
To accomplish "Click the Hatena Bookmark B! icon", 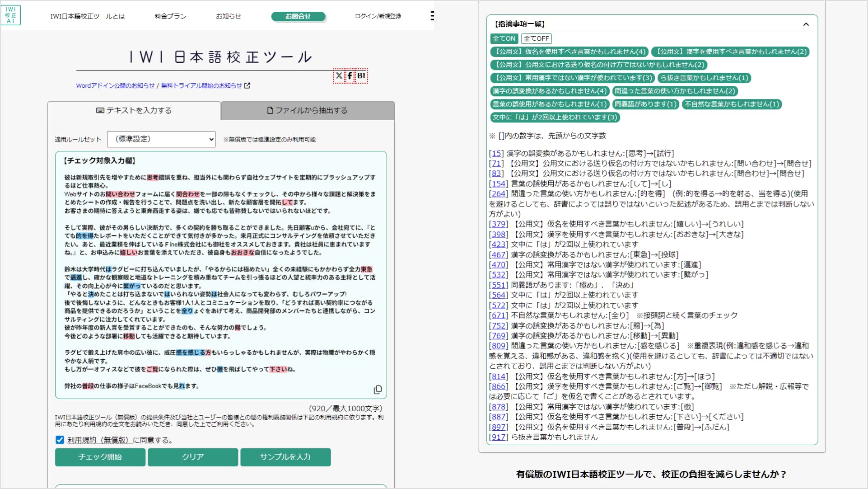I will point(361,76).
